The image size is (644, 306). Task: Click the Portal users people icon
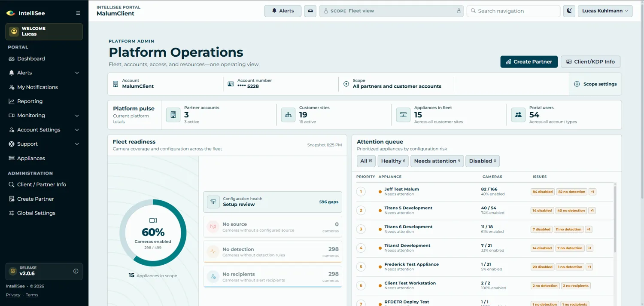(518, 115)
